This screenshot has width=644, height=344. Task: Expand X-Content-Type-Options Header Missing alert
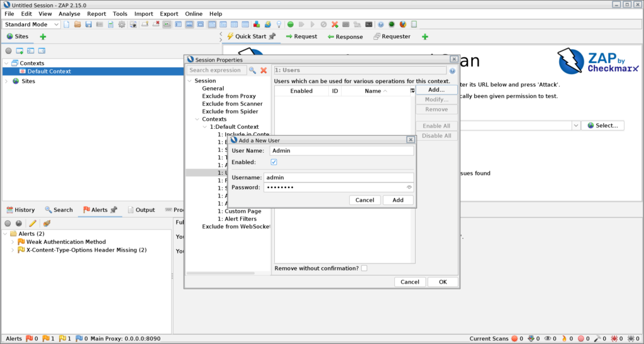coord(13,250)
